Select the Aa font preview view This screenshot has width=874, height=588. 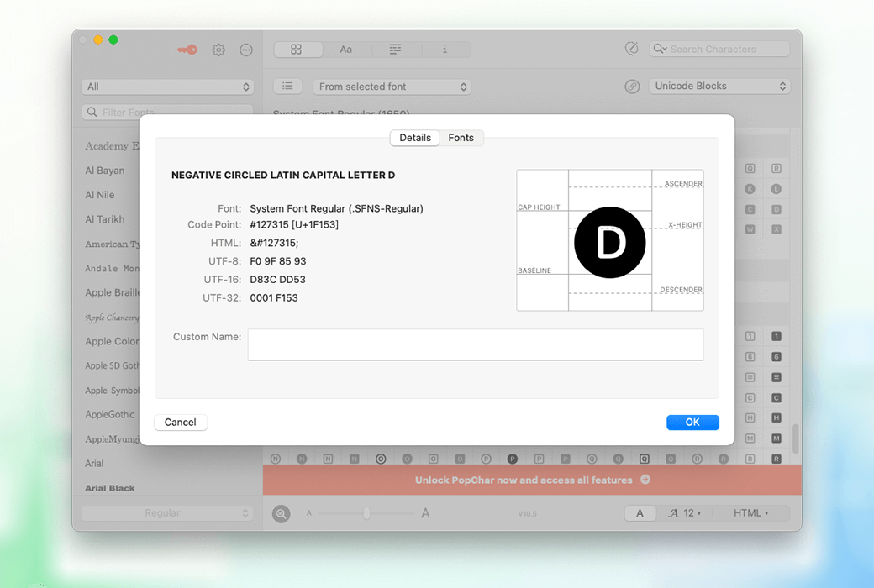[346, 50]
